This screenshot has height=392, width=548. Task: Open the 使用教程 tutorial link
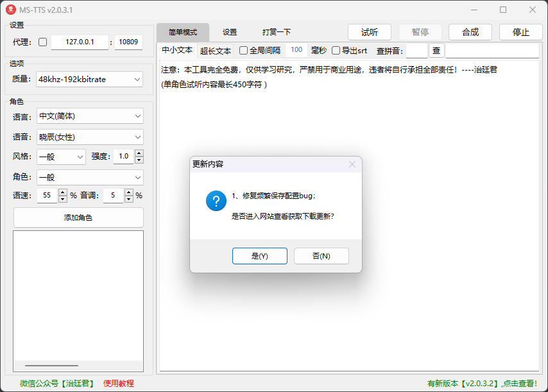119,383
